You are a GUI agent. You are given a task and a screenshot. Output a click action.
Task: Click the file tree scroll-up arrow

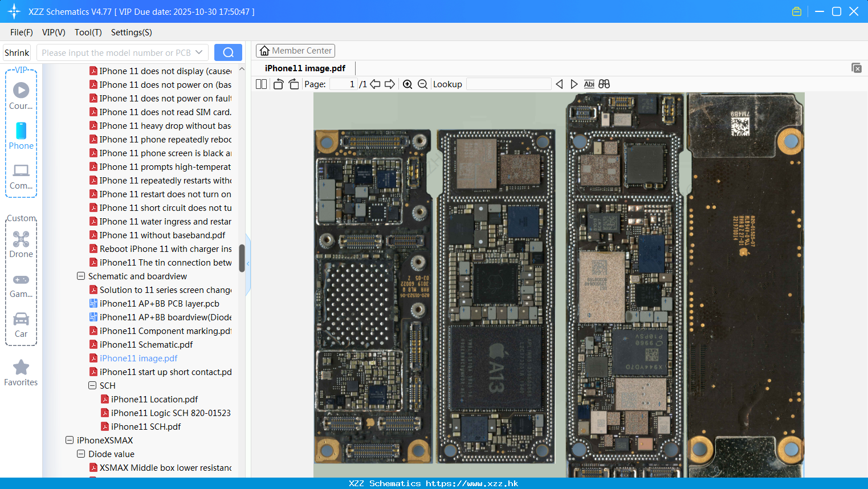(242, 69)
